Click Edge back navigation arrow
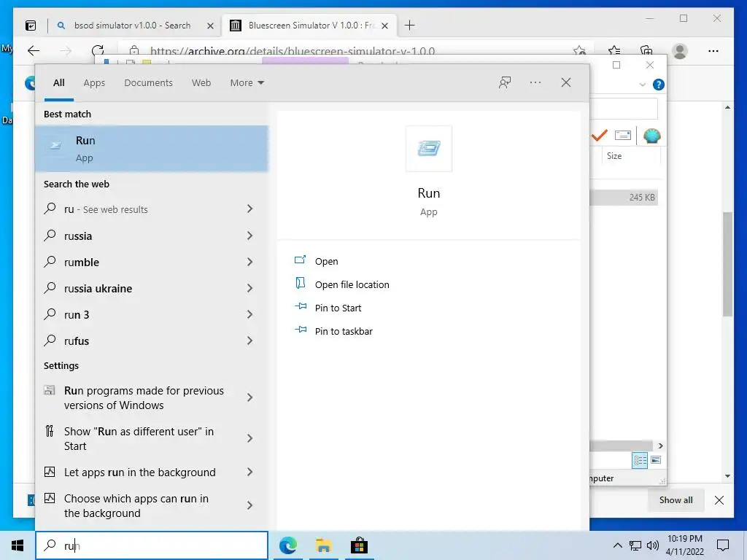This screenshot has height=560, width=747. click(x=34, y=51)
